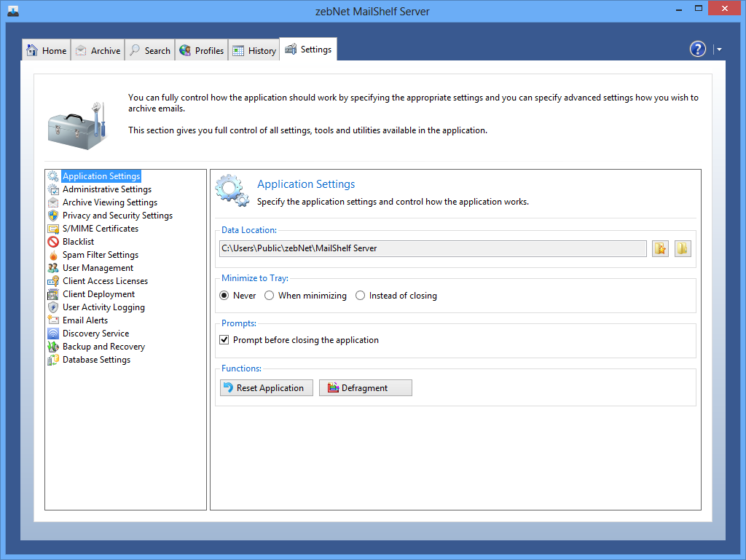Click the Privacy and Security shield icon

click(x=53, y=216)
